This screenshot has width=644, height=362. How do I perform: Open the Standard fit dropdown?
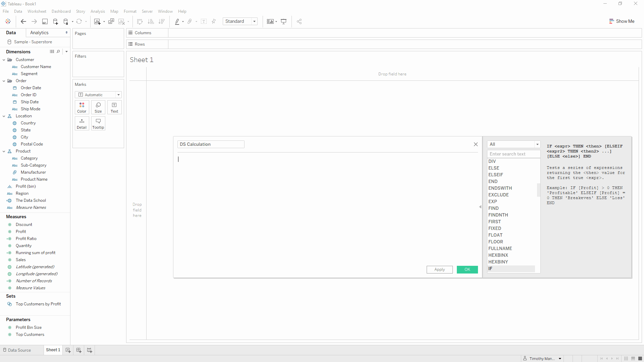coord(240,21)
